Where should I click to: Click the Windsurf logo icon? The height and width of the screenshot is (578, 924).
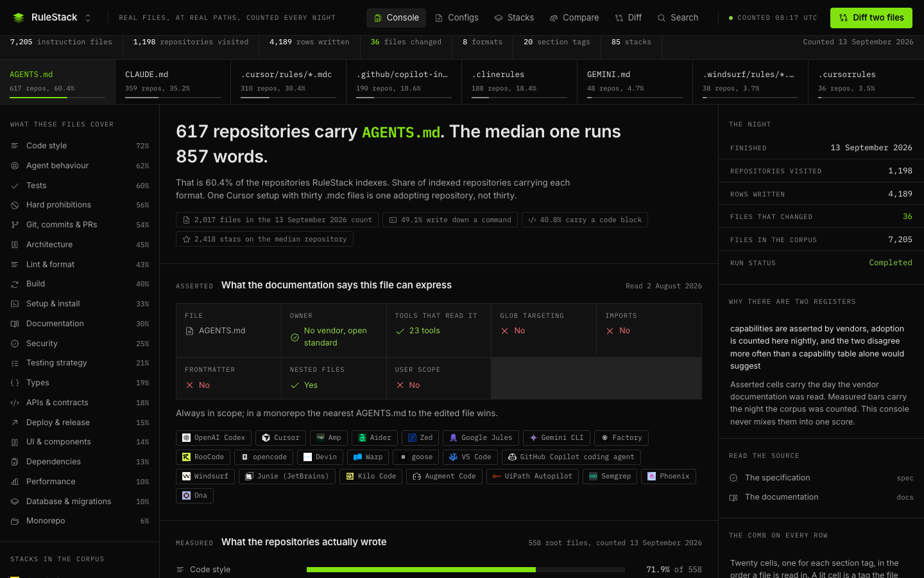pos(186,477)
